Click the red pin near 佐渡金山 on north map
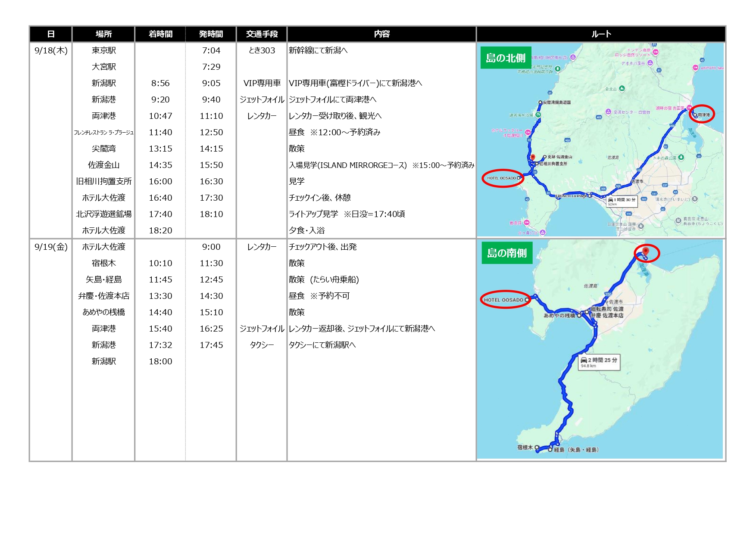 click(x=533, y=157)
